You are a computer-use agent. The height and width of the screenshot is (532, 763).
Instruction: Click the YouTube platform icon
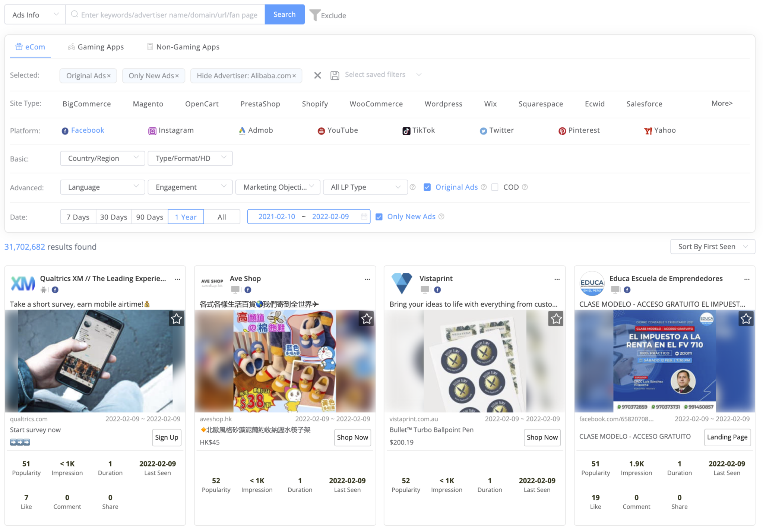[x=337, y=130]
